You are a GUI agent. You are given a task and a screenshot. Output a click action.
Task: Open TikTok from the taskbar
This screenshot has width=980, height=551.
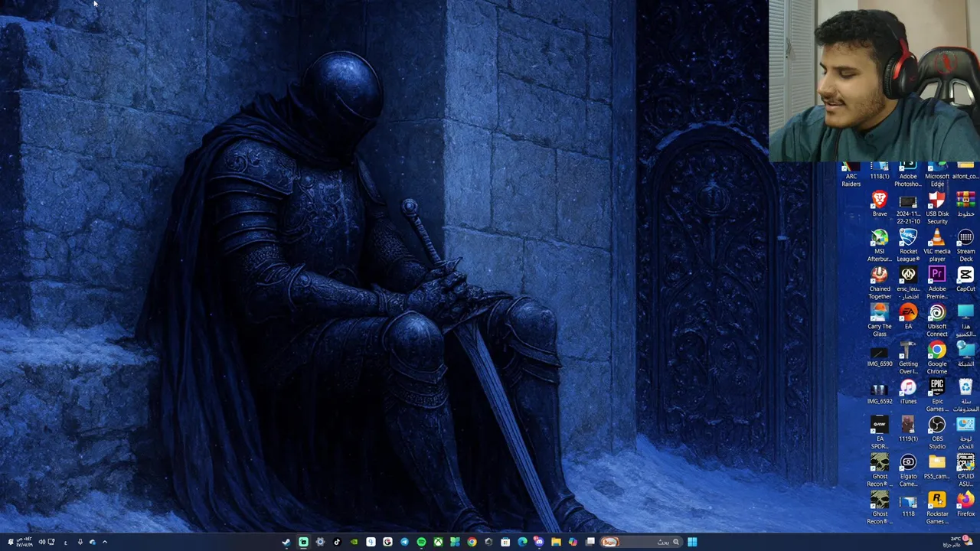[337, 542]
